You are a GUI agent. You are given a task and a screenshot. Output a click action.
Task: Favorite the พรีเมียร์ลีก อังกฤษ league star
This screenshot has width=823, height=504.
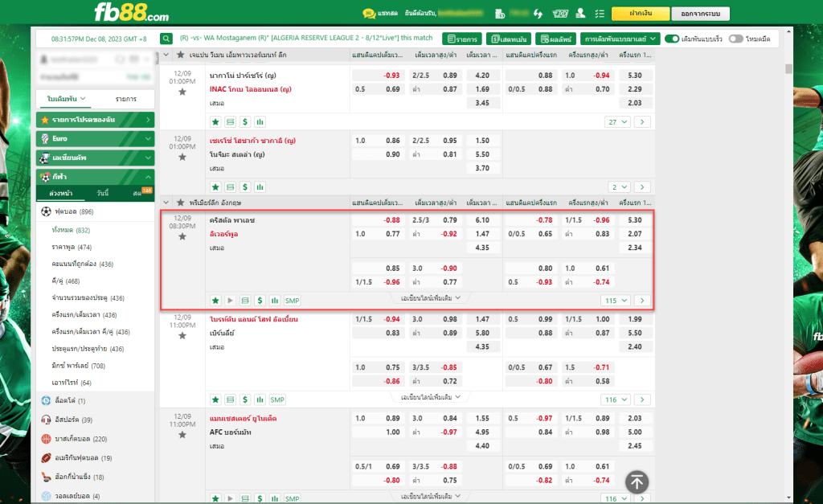(181, 203)
